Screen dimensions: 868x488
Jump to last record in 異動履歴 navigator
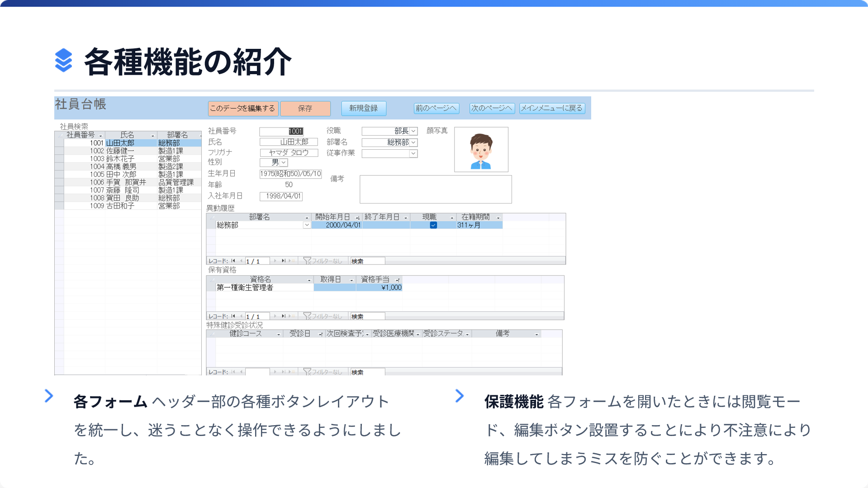(284, 261)
